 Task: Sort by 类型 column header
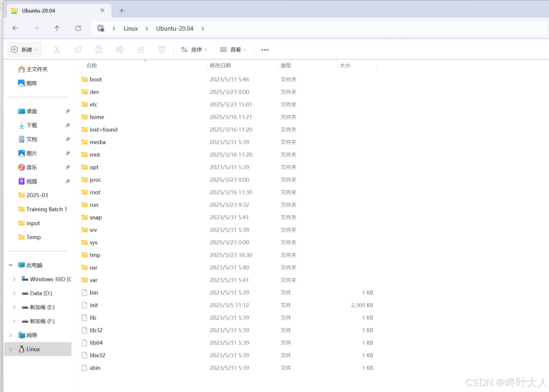286,65
